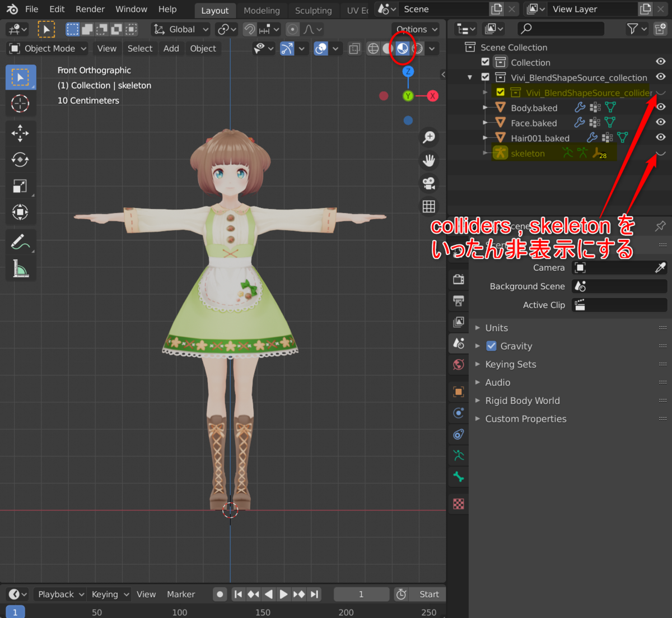Open the File menu
The image size is (672, 618).
(32, 10)
